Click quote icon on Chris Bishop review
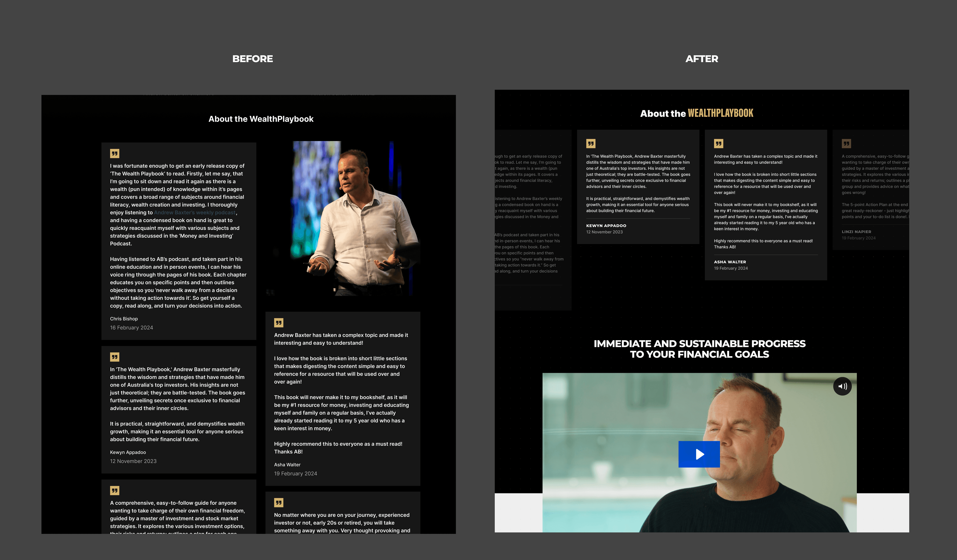This screenshot has width=957, height=560. tap(115, 153)
